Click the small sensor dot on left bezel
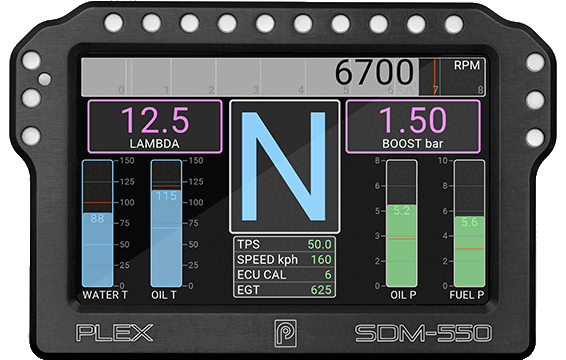Screen dimensions: 566x360 [x=45, y=79]
